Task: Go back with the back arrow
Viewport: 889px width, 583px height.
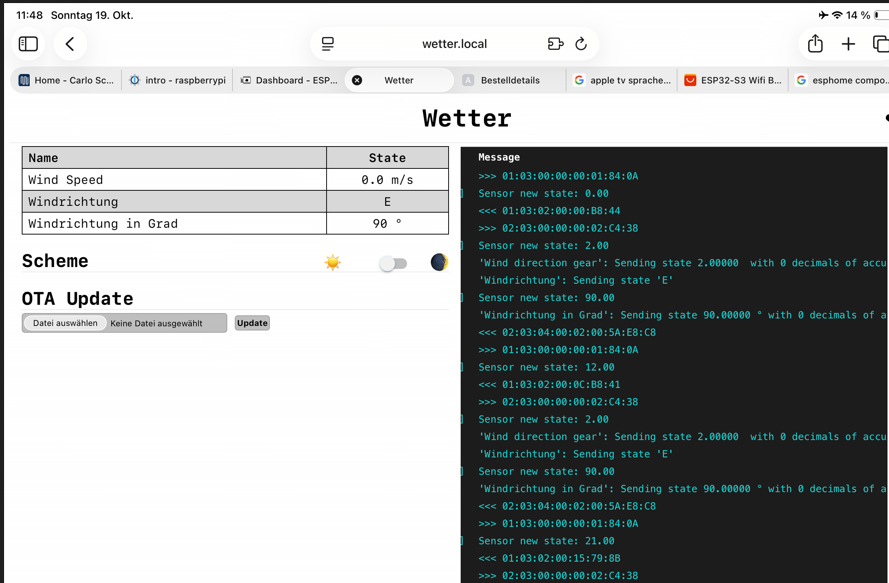Action: pos(70,44)
